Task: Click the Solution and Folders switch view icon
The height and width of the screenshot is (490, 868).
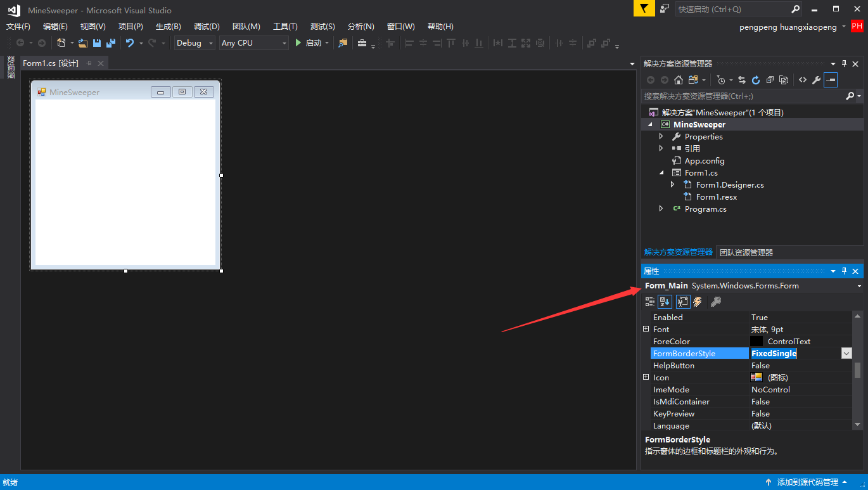Action: [x=692, y=80]
